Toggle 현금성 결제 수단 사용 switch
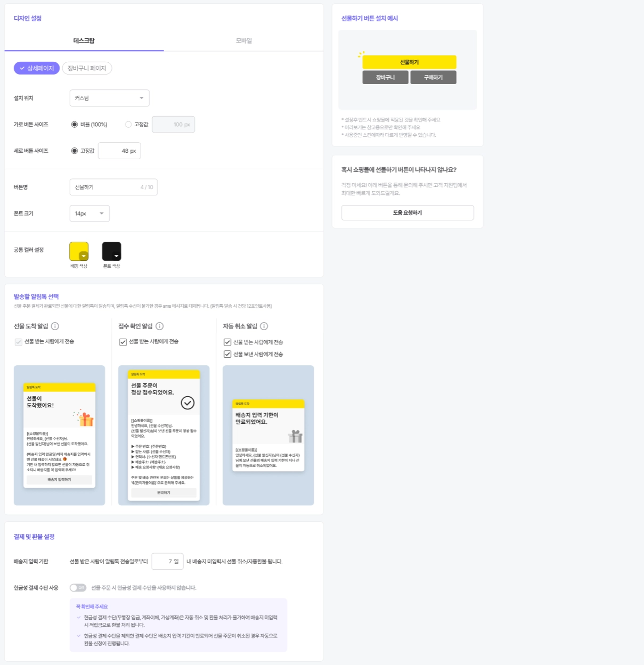 [78, 588]
